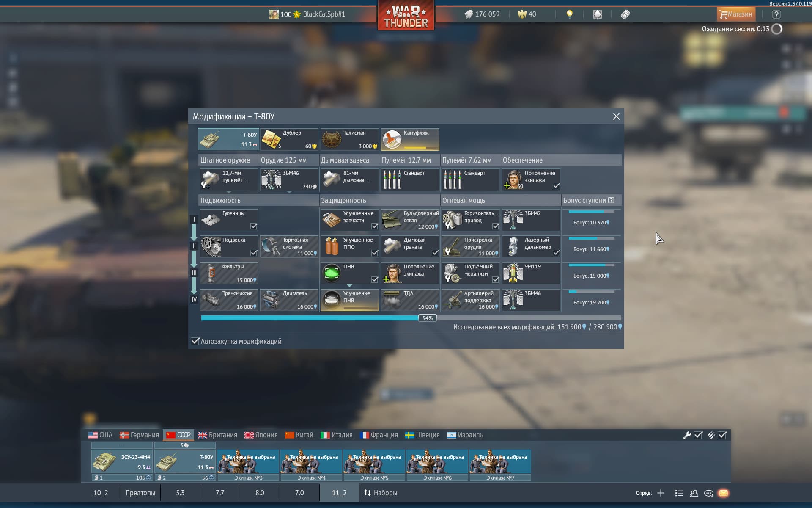Open the mail envelope icon at bottom right

(723, 493)
